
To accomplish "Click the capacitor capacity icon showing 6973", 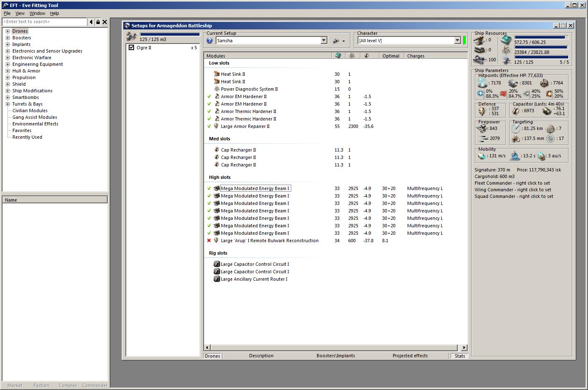I will pyautogui.click(x=516, y=111).
